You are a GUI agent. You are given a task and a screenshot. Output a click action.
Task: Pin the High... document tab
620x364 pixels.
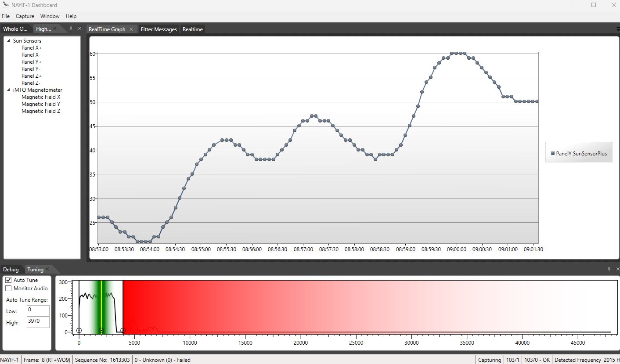click(x=71, y=28)
